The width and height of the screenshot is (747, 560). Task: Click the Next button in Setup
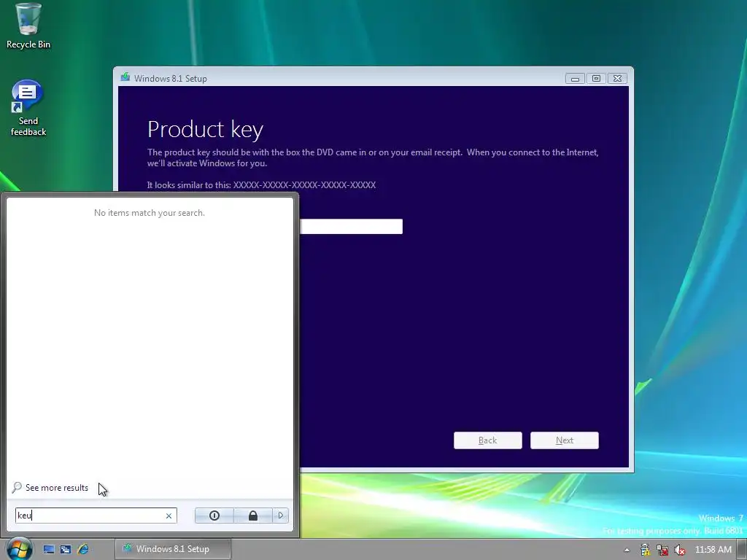(x=565, y=440)
